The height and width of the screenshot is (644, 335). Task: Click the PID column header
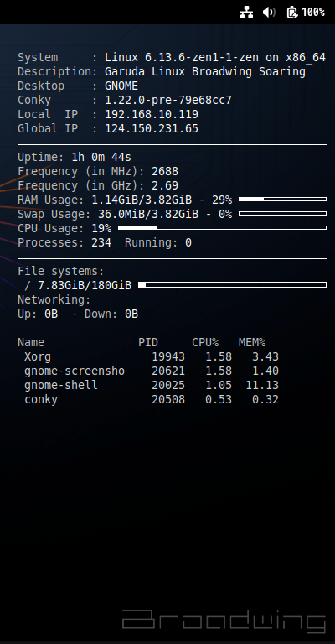point(148,342)
